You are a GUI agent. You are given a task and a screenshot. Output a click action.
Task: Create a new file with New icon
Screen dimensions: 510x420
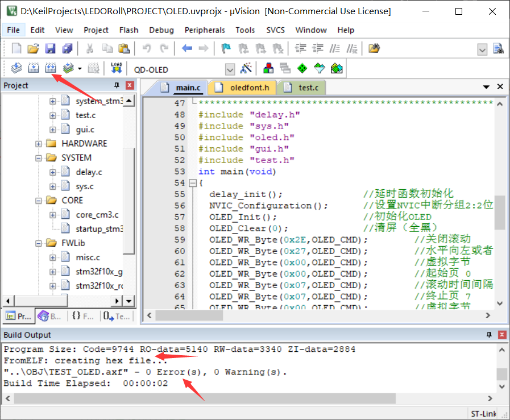pos(16,48)
